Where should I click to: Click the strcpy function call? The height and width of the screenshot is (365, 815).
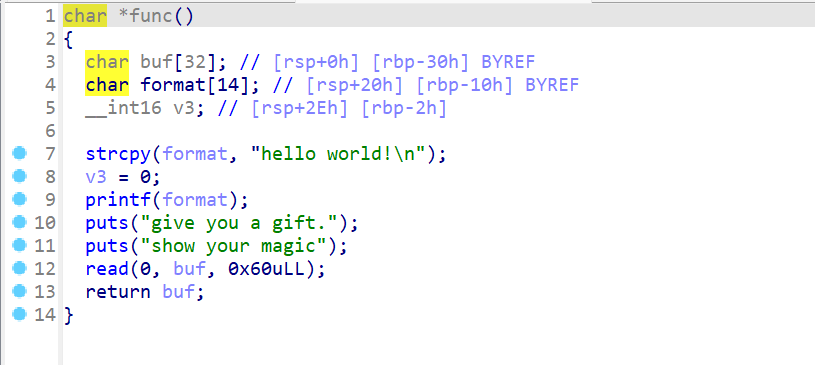pos(118,154)
